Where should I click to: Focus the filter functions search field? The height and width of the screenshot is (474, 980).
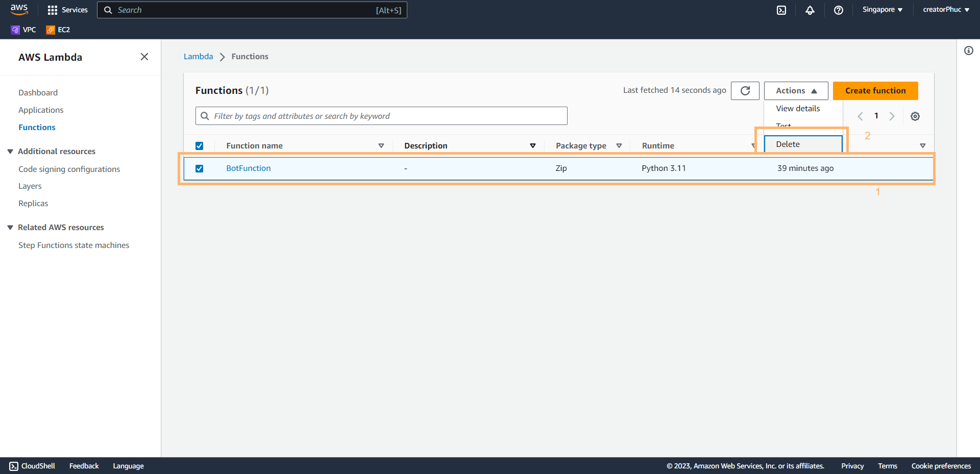[x=381, y=116]
